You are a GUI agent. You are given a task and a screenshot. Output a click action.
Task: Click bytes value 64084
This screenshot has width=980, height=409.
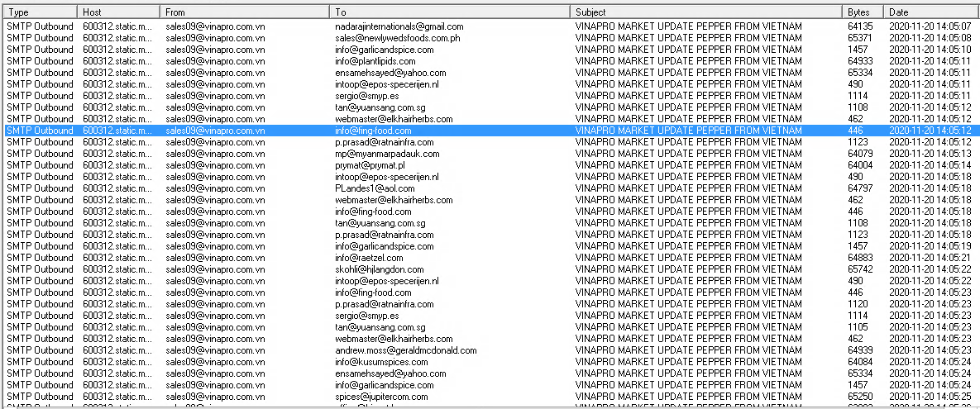point(860,362)
